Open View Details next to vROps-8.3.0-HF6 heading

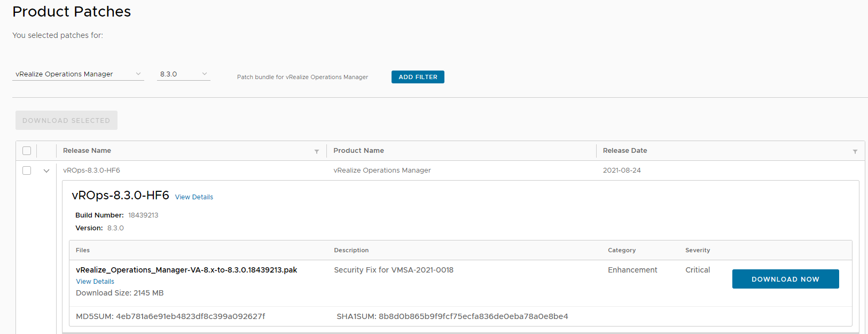(194, 197)
